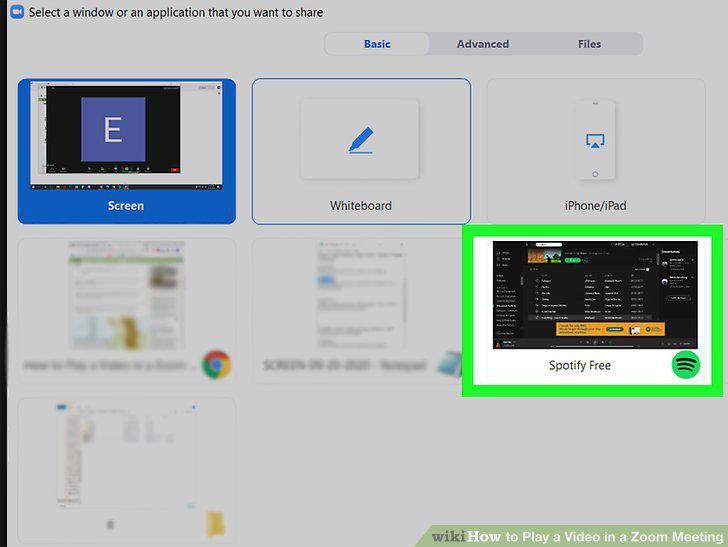Click the yellow folder icon
The width and height of the screenshot is (728, 547).
(x=215, y=523)
